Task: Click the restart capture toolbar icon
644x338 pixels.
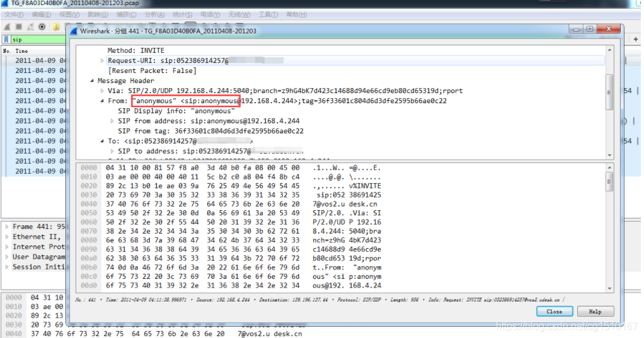Action: (x=30, y=26)
